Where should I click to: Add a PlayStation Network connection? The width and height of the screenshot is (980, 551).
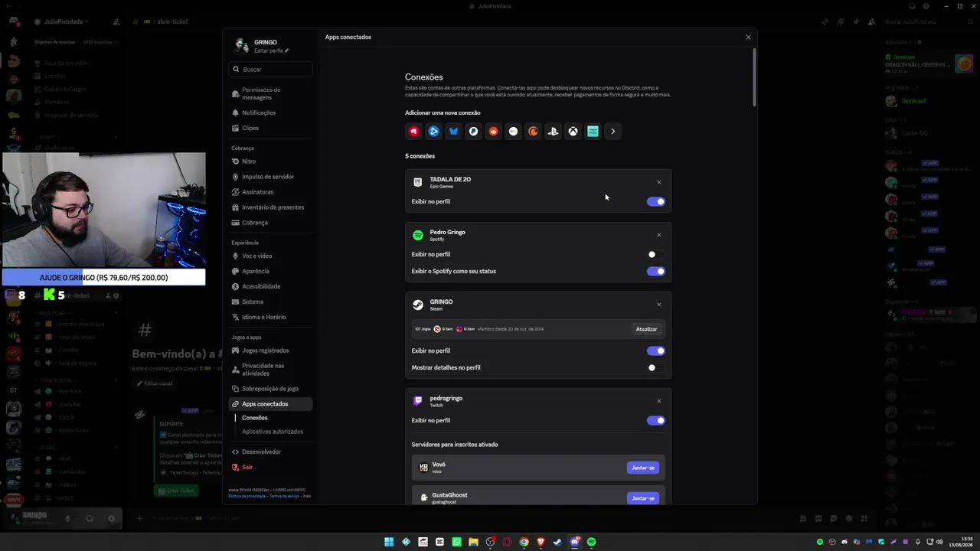(554, 132)
